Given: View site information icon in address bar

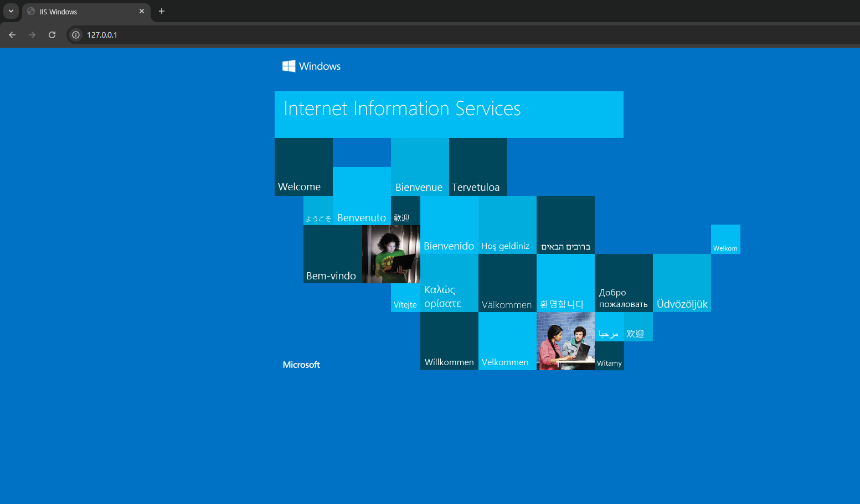Looking at the screenshot, I should (76, 35).
